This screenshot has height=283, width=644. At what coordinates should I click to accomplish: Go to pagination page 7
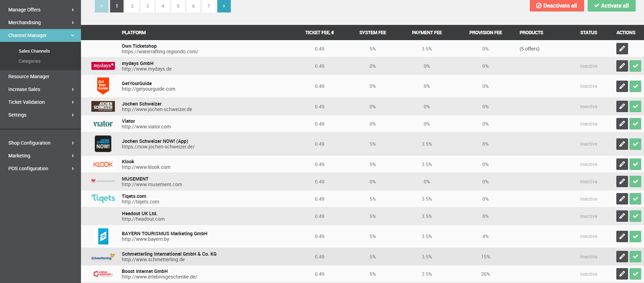(x=209, y=6)
